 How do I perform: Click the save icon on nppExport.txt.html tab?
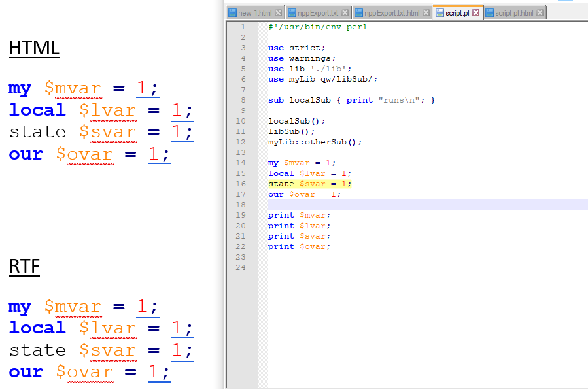pyautogui.click(x=358, y=12)
